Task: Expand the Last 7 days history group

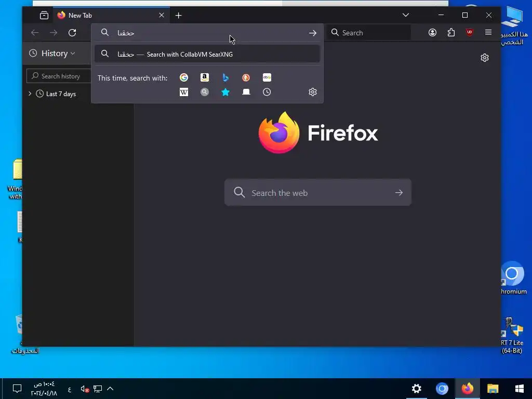Action: pyautogui.click(x=30, y=94)
